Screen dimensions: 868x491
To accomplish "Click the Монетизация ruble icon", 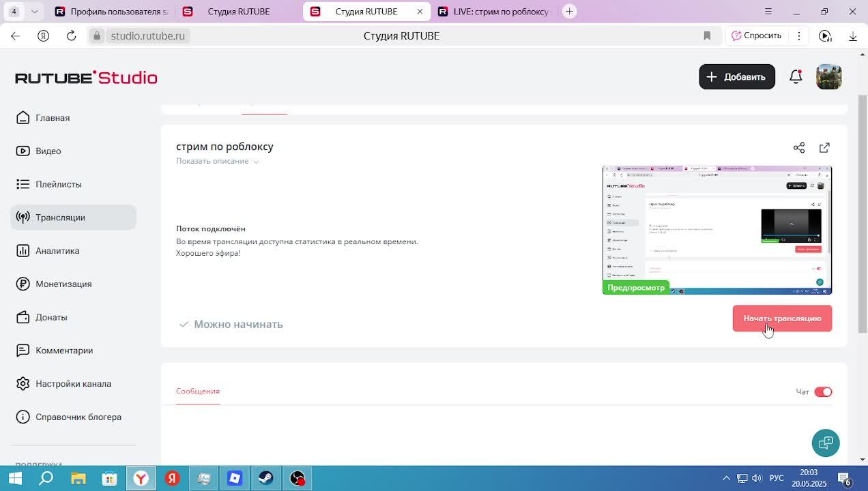I will coord(23,284).
